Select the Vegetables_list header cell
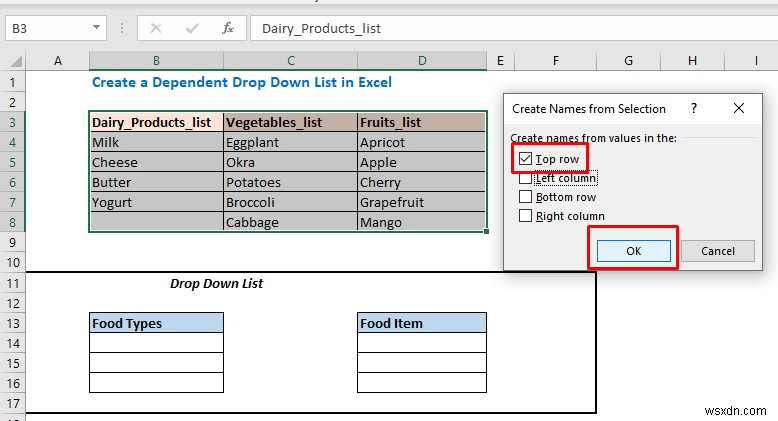Screen dimensions: 778x421 (x=290, y=122)
